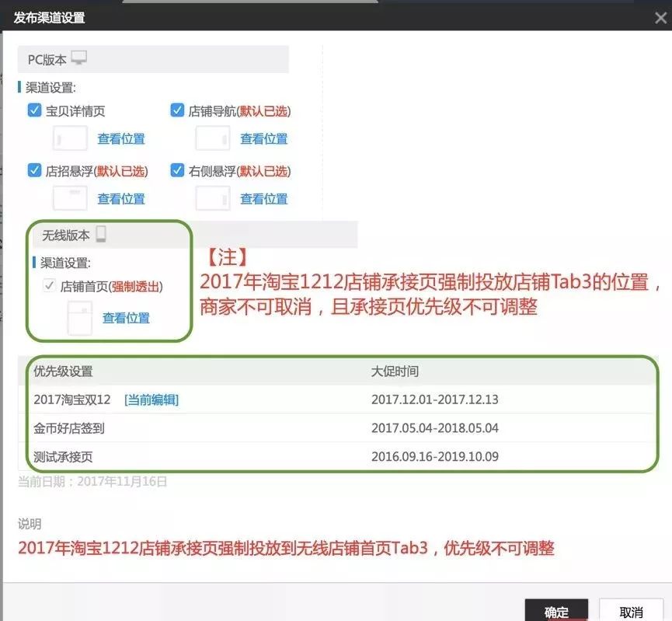Click the preview thumbnail under 店铺导航
672x621 pixels.
coord(212,138)
